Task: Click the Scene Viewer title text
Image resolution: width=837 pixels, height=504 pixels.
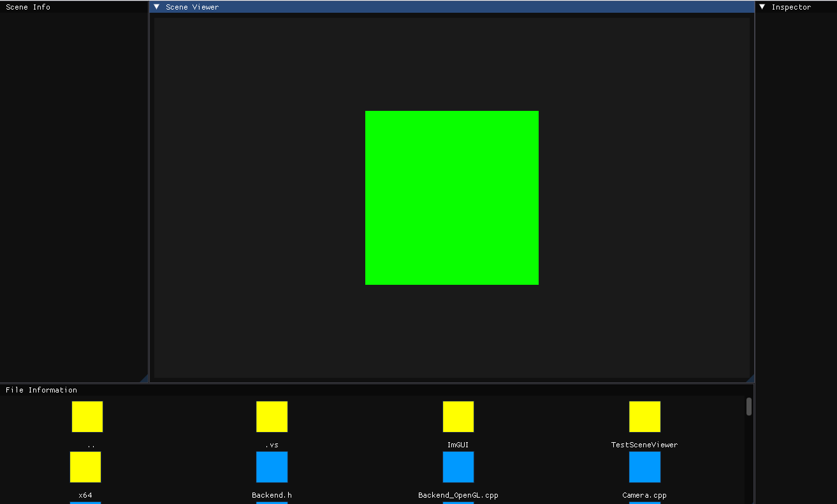Action: 192,7
